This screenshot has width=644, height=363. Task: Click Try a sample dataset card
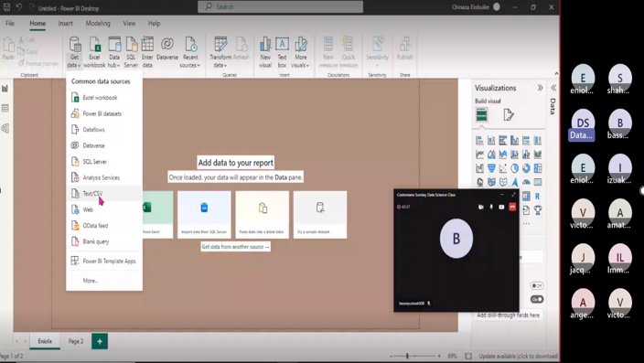320,215
